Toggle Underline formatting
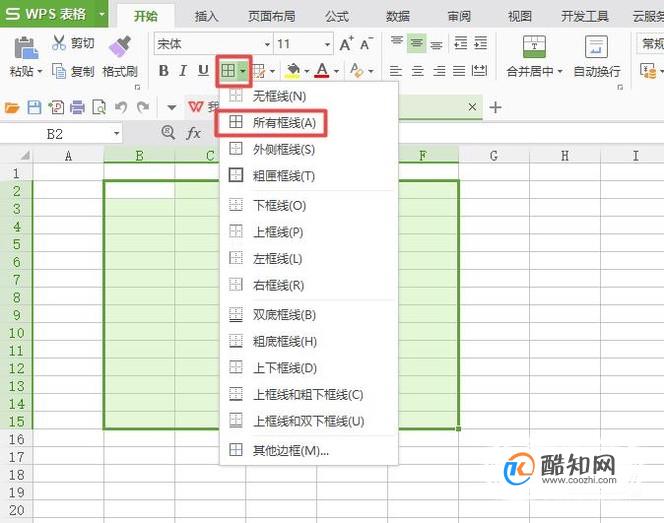The image size is (664, 523). [203, 70]
